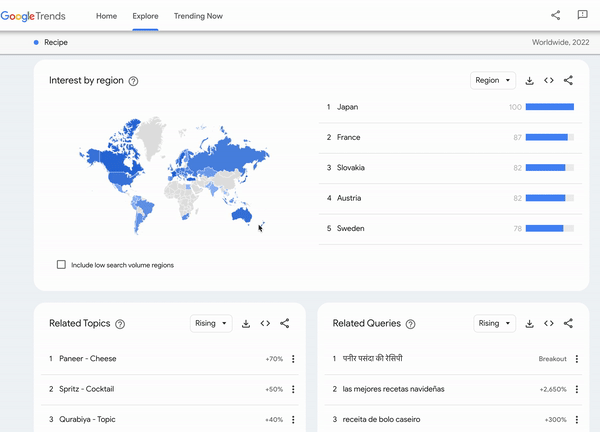Viewport: 600px width, 432px height.
Task: Click the +2,650% value in Related Queries
Action: tap(553, 390)
